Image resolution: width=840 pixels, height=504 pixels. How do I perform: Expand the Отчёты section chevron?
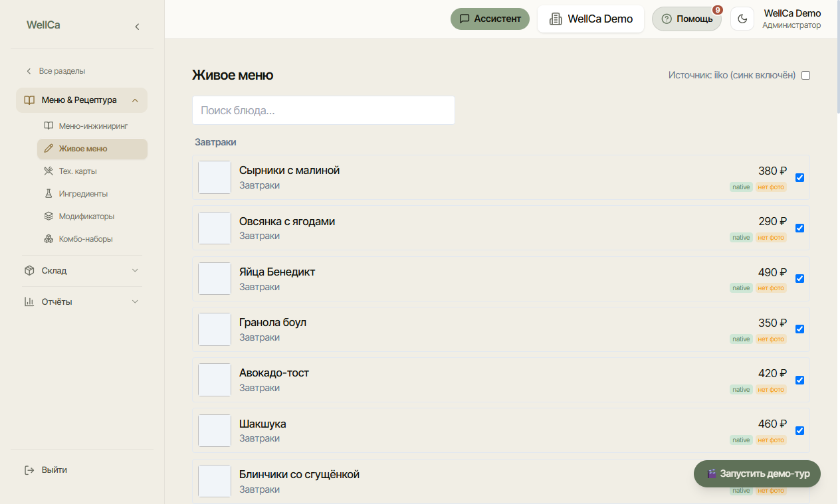[x=135, y=302]
